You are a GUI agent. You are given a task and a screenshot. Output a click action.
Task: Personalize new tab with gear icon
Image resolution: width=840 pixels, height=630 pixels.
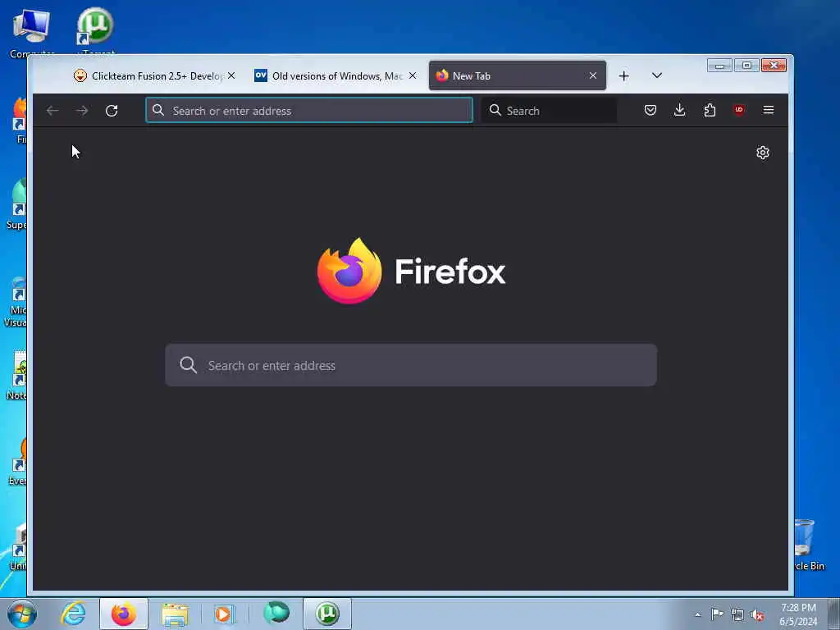click(763, 153)
